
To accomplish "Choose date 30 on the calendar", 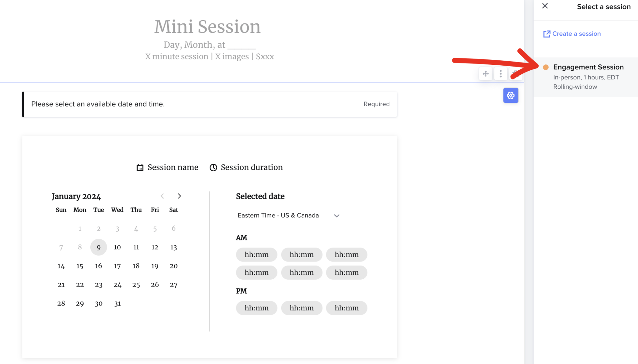I will 98,303.
